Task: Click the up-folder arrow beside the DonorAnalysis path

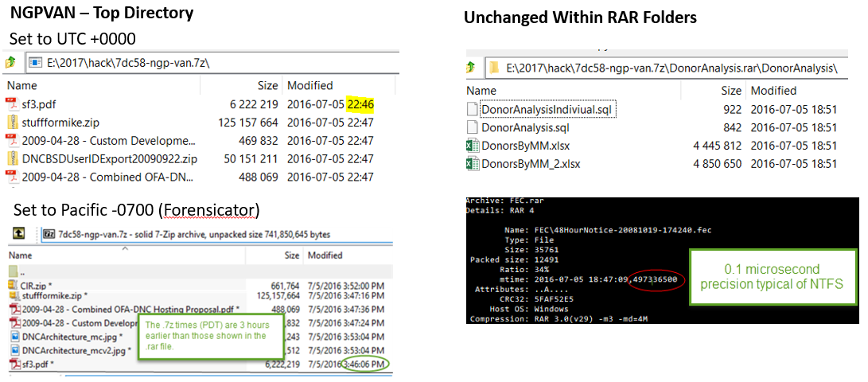Action: tap(471, 68)
